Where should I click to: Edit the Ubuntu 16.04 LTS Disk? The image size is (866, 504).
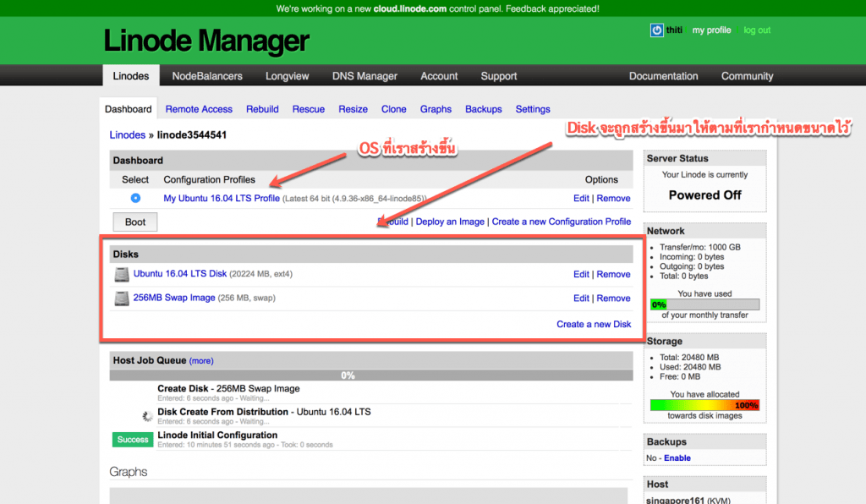click(x=581, y=275)
